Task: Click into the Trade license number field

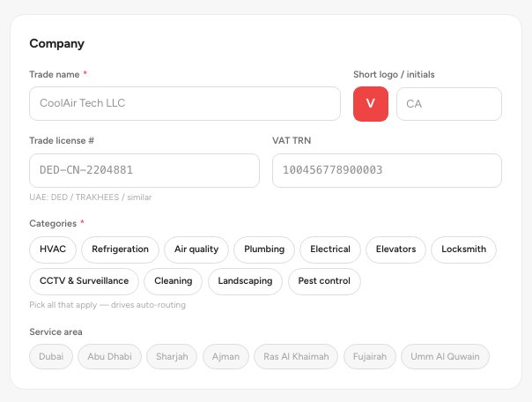Action: coord(144,170)
